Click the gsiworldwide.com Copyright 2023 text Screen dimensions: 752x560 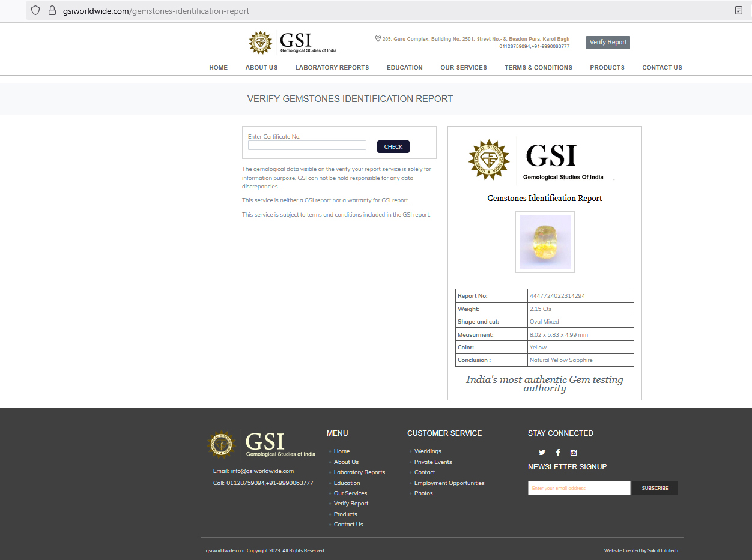coord(265,551)
